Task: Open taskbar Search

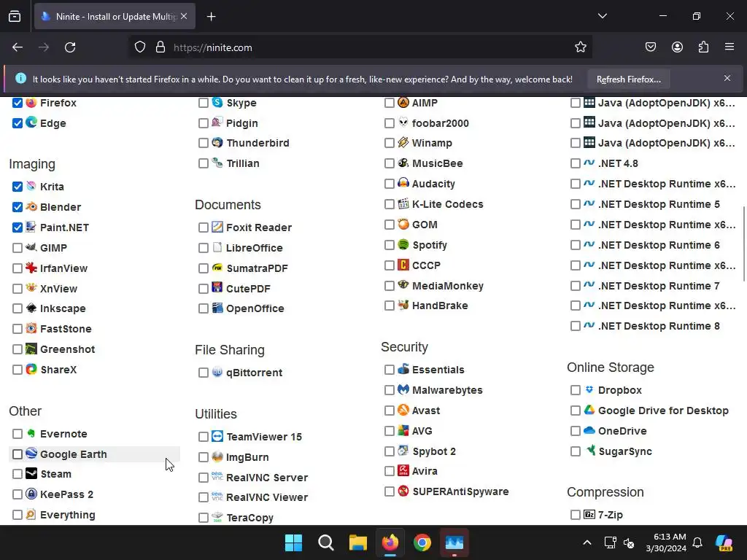Action: tap(326, 542)
